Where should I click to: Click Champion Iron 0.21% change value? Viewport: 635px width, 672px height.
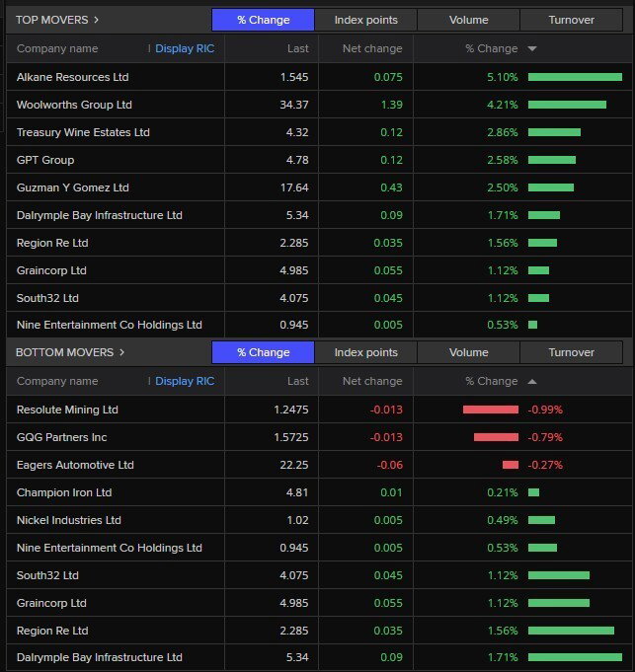click(503, 492)
